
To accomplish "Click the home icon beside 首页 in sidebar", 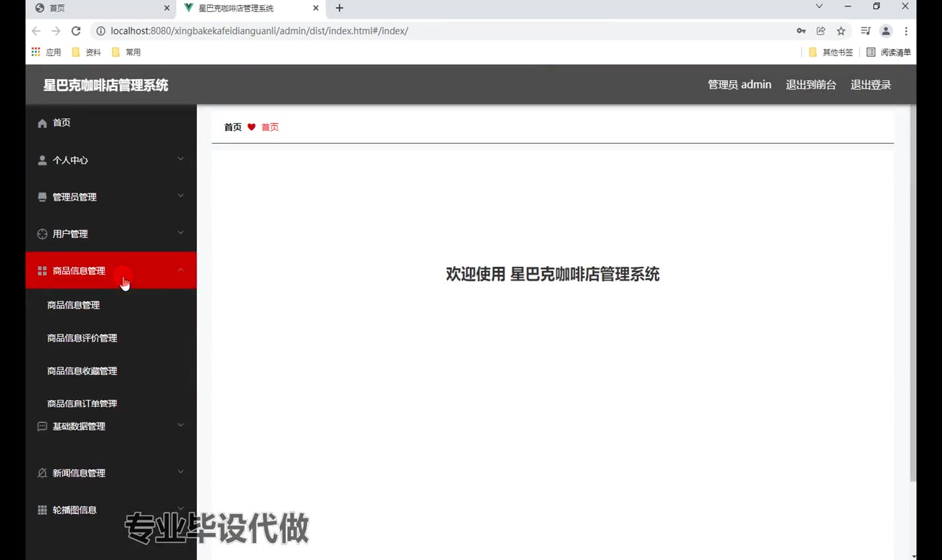I will (42, 123).
